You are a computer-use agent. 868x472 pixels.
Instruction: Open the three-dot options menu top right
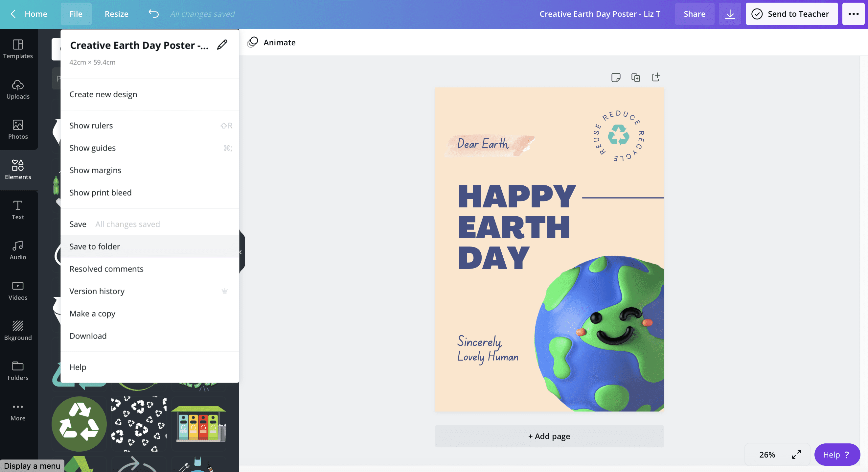[853, 13]
